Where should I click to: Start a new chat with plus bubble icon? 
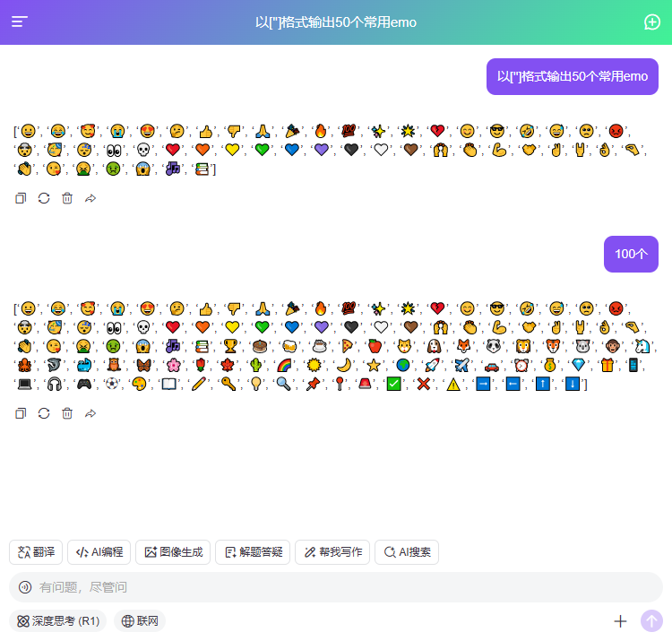pyautogui.click(x=652, y=22)
